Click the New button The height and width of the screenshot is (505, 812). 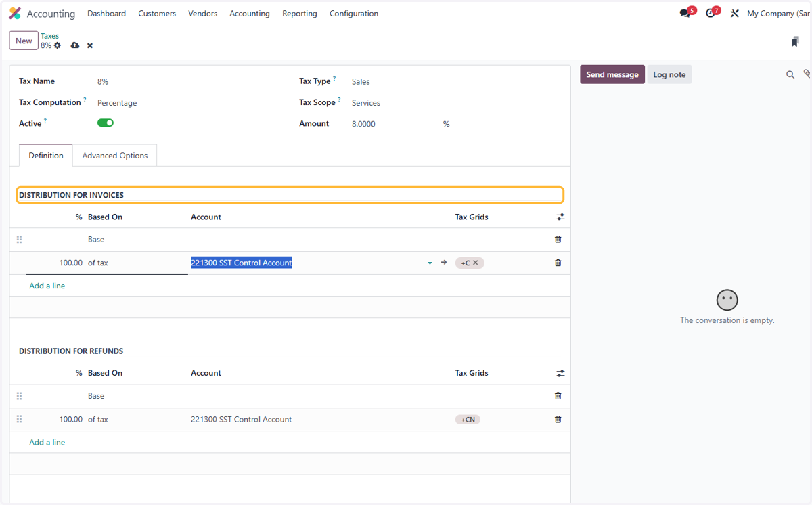[24, 41]
